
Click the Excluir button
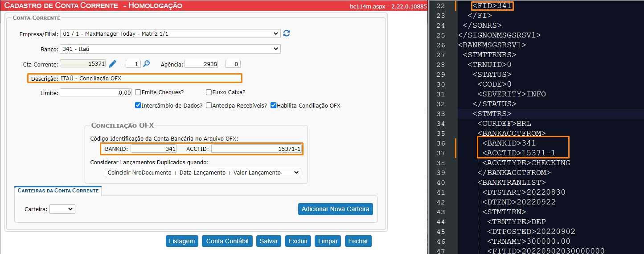[x=298, y=241]
